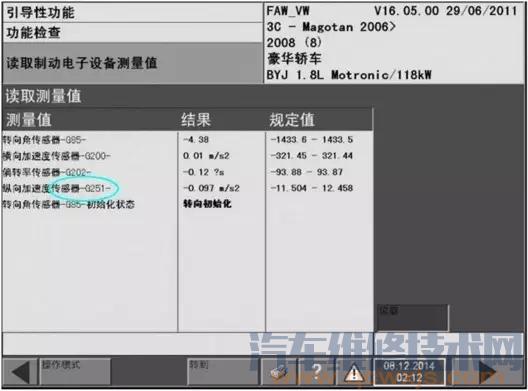Image resolution: width=528 pixels, height=391 pixels.
Task: Click the 测量值 column header
Action: (x=29, y=120)
